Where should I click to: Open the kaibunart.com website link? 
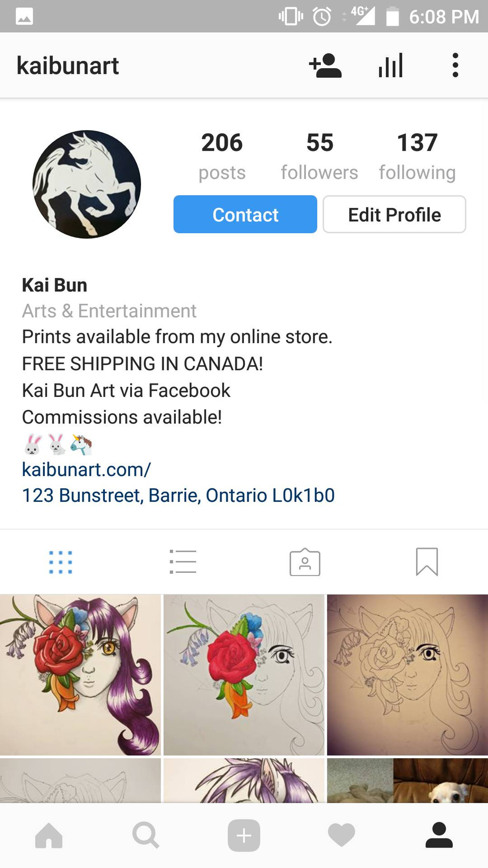(86, 470)
